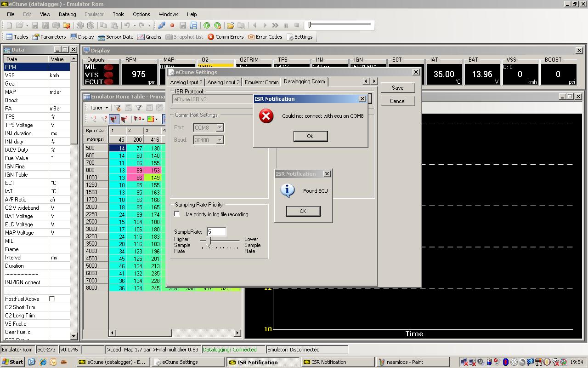Click Save in eCtune Settings

[x=398, y=88]
